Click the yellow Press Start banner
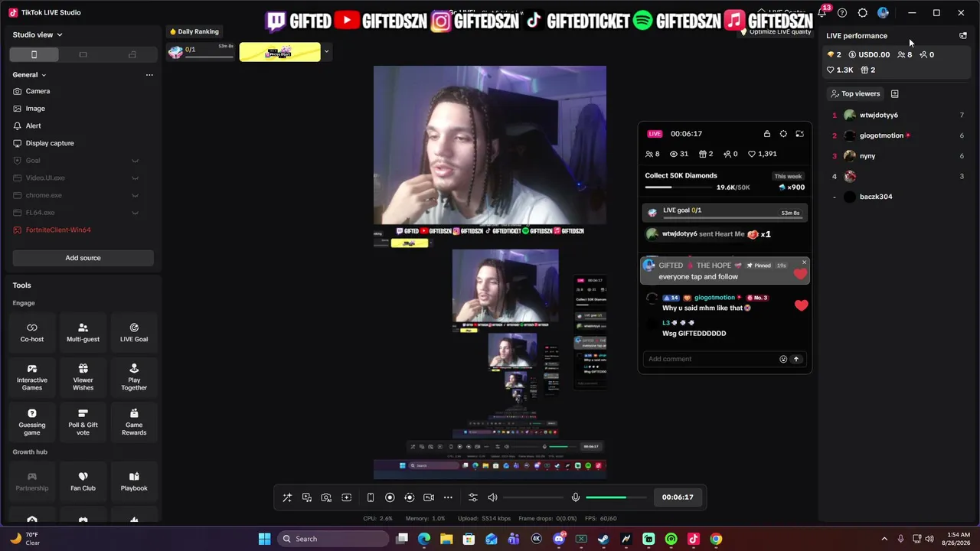 point(279,52)
